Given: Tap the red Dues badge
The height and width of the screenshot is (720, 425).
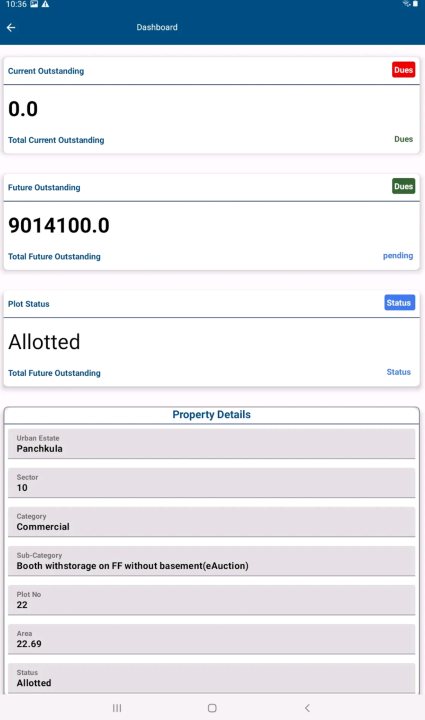Looking at the screenshot, I should click(403, 70).
